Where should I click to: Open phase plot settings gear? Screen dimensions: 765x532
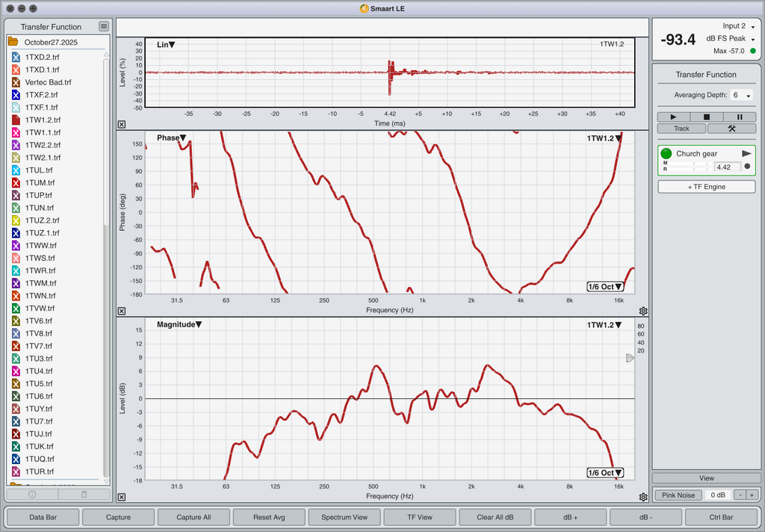coord(643,311)
